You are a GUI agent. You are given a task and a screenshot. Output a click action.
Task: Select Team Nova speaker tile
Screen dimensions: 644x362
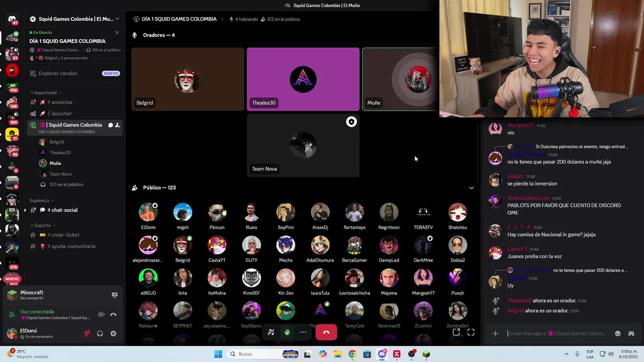(x=303, y=145)
